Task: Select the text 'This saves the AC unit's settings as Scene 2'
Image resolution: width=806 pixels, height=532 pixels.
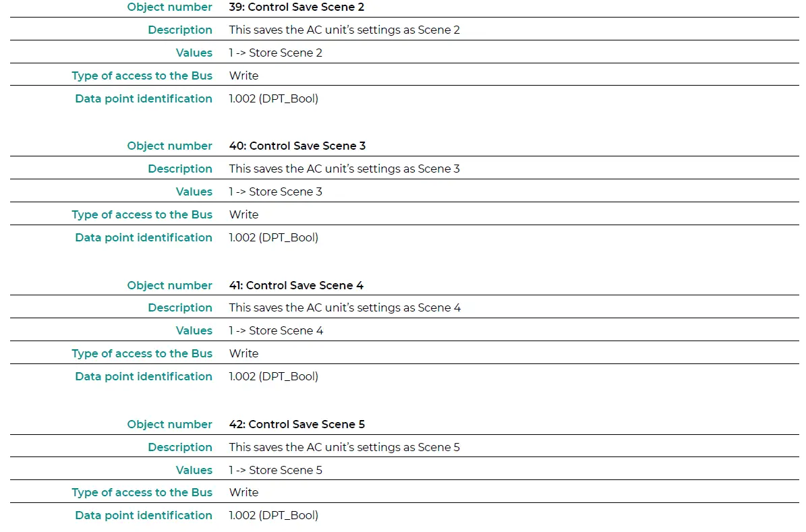Action: coord(345,30)
